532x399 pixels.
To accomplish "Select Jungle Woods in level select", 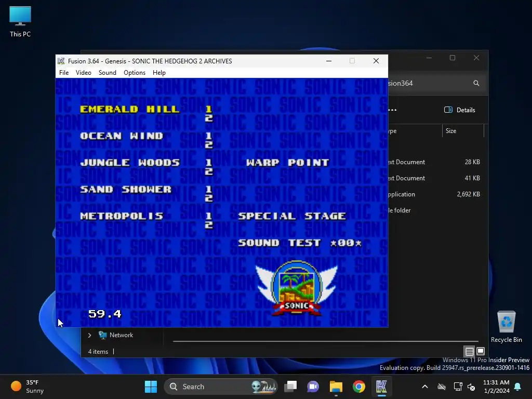I will pos(129,163).
